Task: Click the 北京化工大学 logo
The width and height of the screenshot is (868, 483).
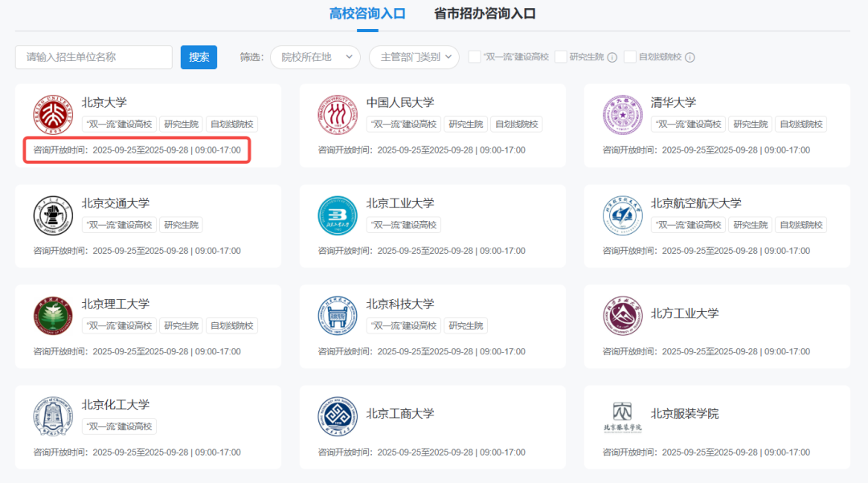Action: 53,416
